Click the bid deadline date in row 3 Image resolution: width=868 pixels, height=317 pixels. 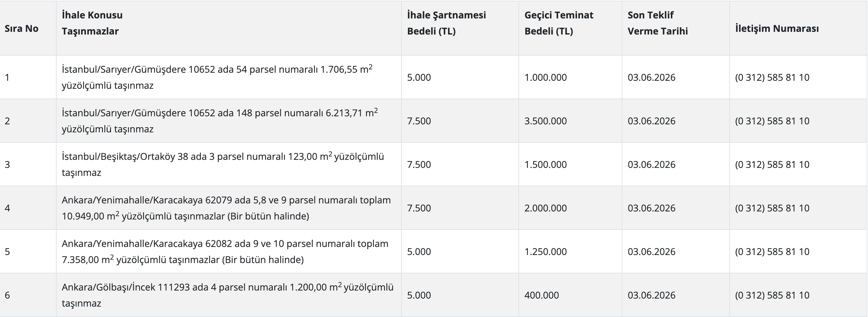[652, 165]
